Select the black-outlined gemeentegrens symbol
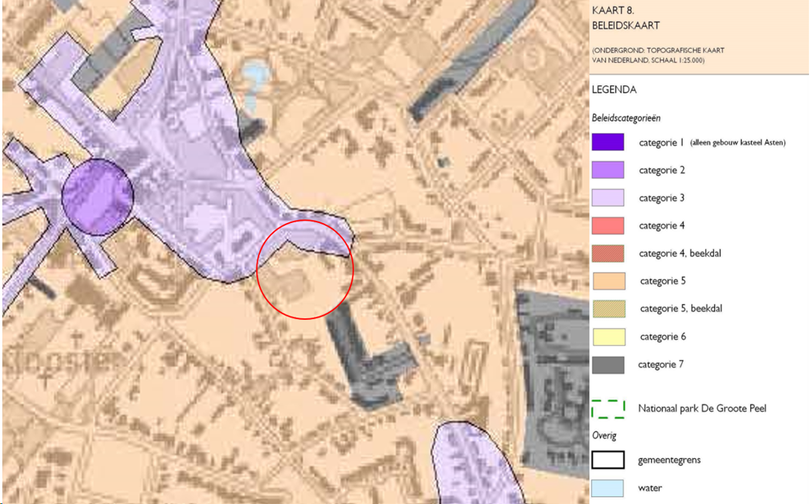This screenshot has width=812, height=504. click(608, 460)
